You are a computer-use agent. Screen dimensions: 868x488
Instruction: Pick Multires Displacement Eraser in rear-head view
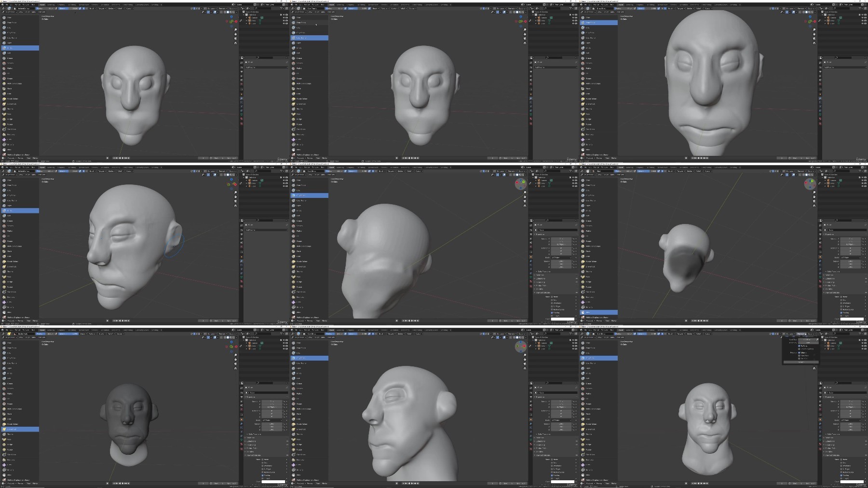point(310,318)
